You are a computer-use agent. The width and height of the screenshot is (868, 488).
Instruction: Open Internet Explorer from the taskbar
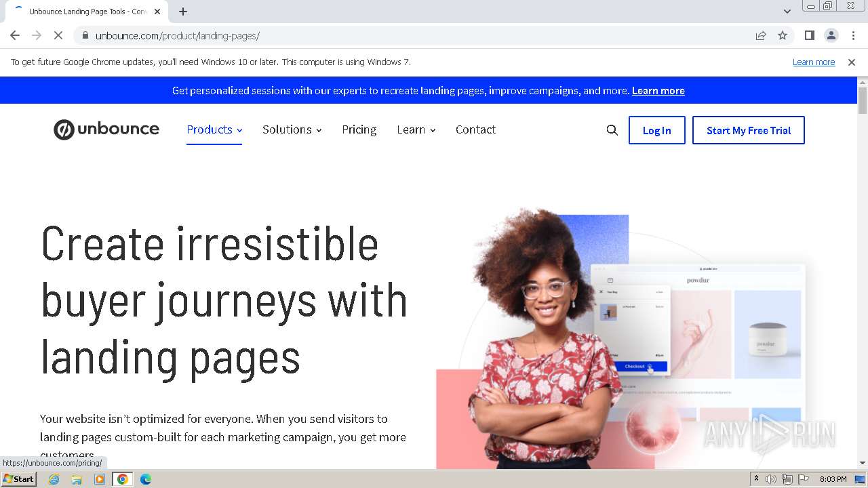[x=54, y=479]
